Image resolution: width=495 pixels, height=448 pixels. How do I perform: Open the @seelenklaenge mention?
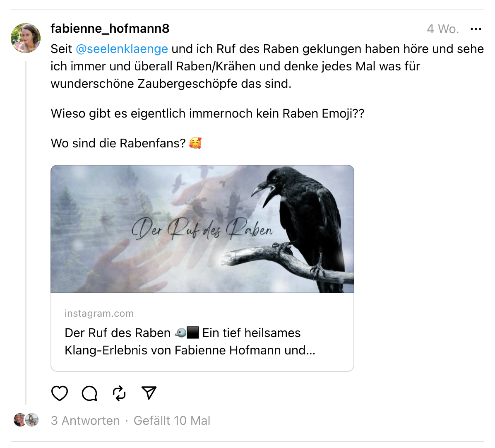pyautogui.click(x=122, y=49)
